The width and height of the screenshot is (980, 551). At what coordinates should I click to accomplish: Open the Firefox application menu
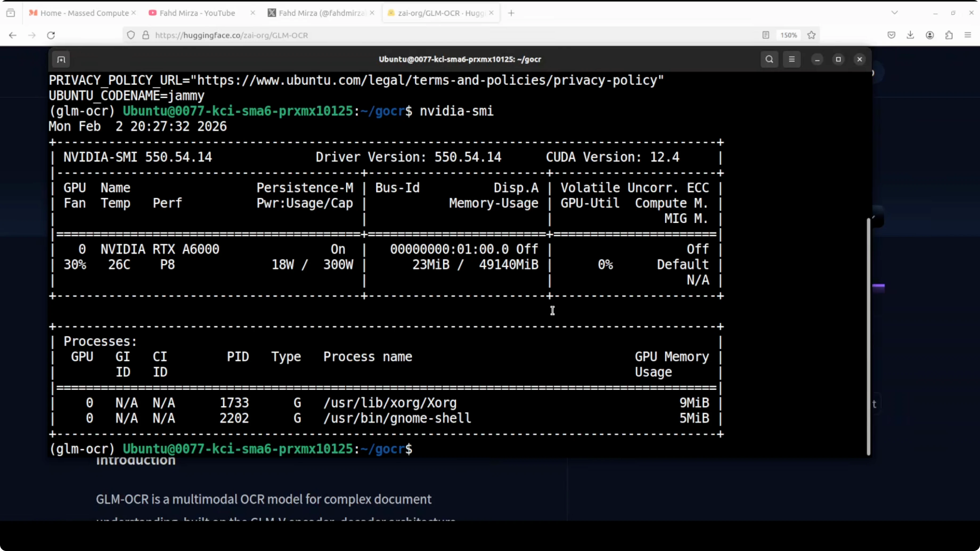point(968,35)
